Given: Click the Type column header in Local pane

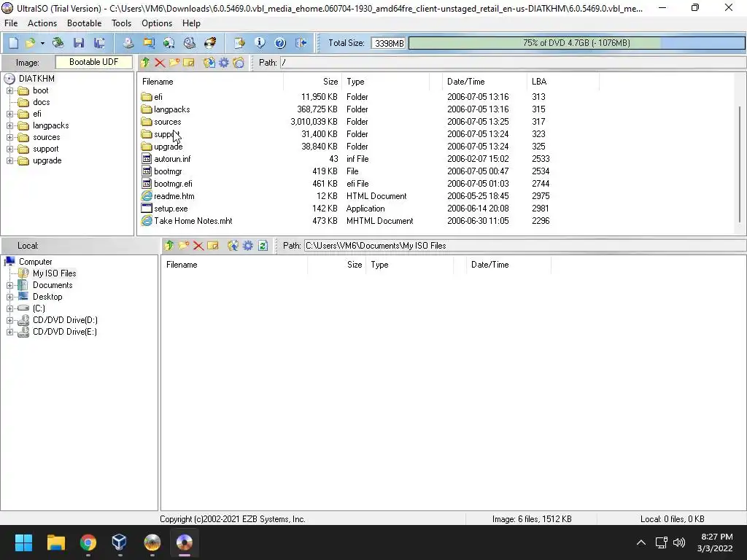Looking at the screenshot, I should point(409,265).
